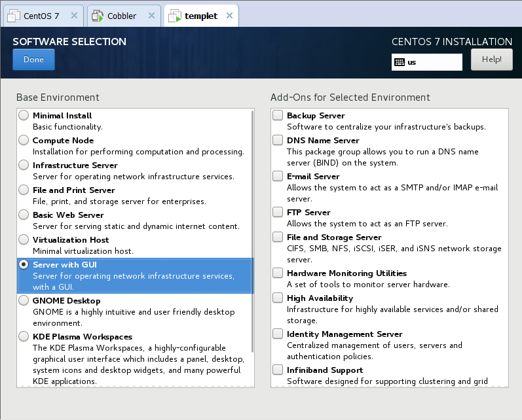Image resolution: width=522 pixels, height=420 pixels.
Task: Select the GNOME Desktop radio button
Action: click(x=24, y=301)
